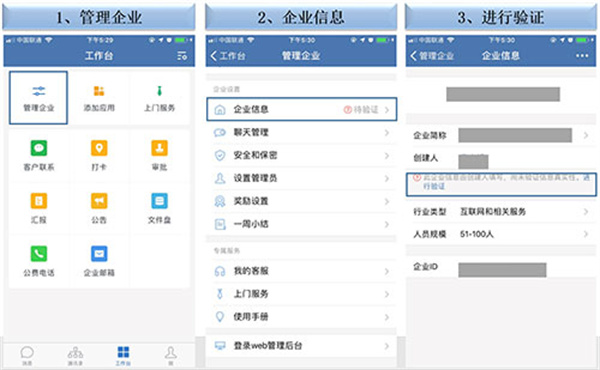Open the green 客户联系 app
This screenshot has height=370, width=600.
[x=38, y=155]
